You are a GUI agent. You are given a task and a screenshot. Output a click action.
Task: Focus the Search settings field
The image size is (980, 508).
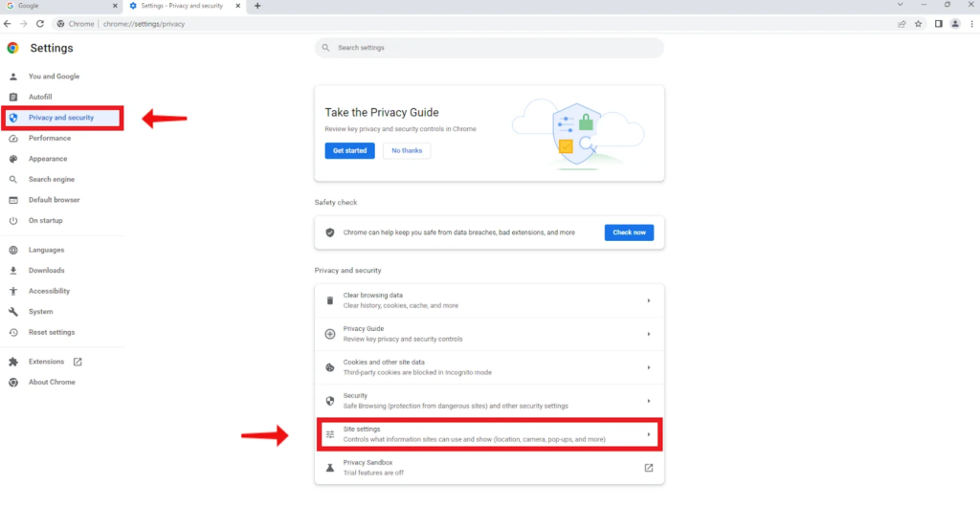click(x=489, y=48)
